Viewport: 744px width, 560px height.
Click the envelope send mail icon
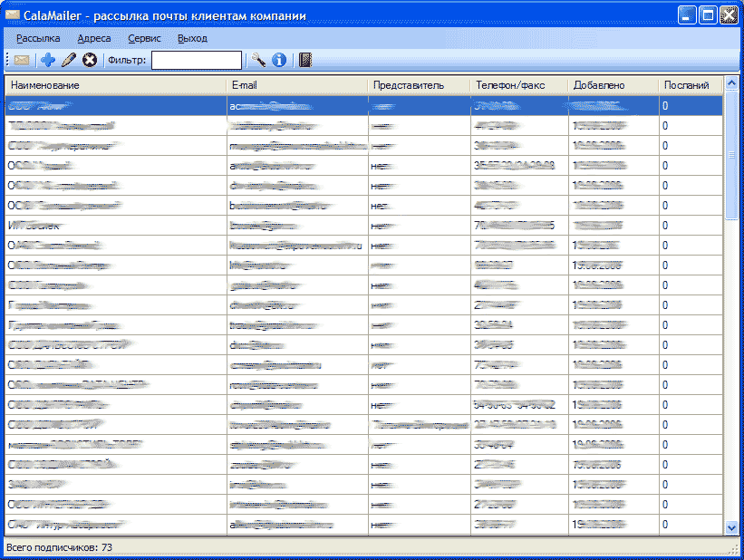(x=22, y=61)
